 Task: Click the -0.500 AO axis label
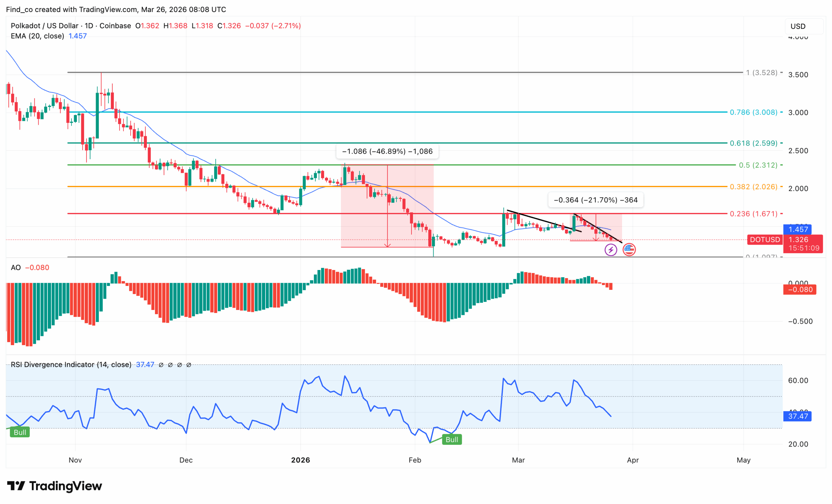[800, 321]
